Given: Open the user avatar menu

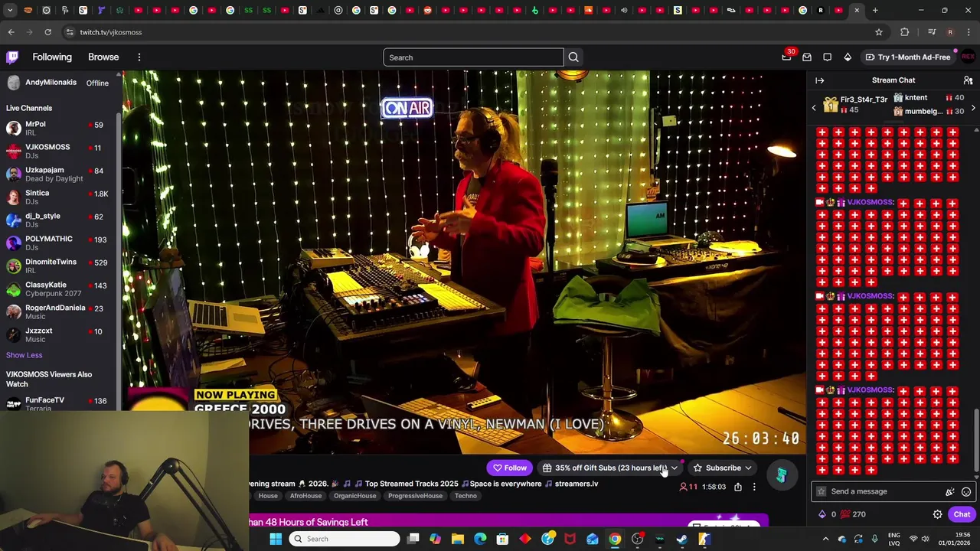Looking at the screenshot, I should [968, 57].
